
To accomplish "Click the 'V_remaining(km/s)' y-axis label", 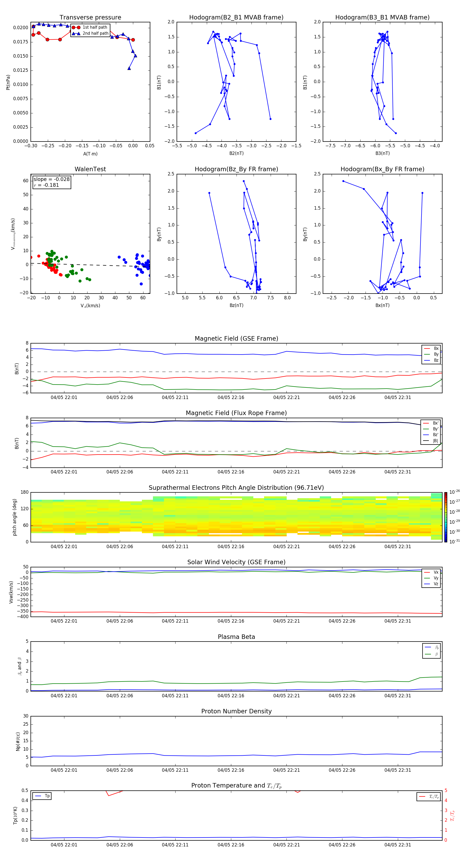I will (13, 234).
